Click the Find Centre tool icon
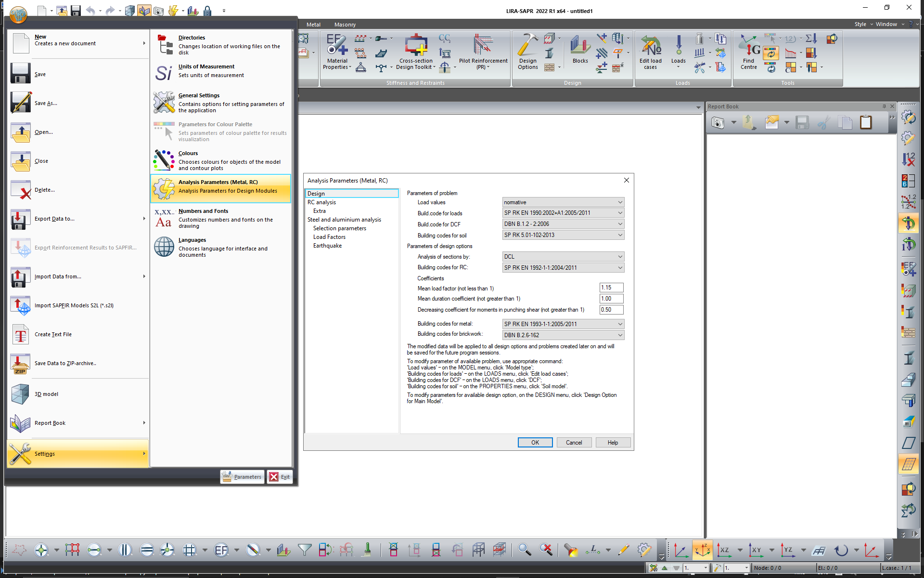Image resolution: width=924 pixels, height=578 pixels. click(749, 46)
